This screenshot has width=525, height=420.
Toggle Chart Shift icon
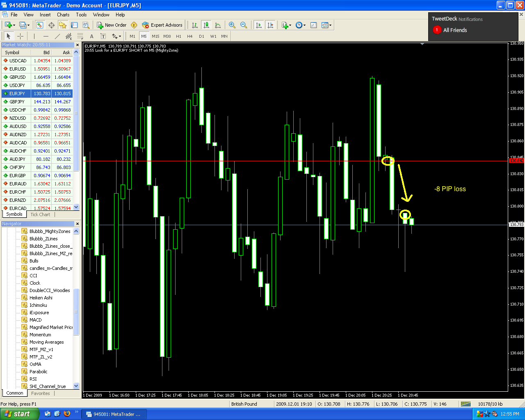tap(270, 25)
